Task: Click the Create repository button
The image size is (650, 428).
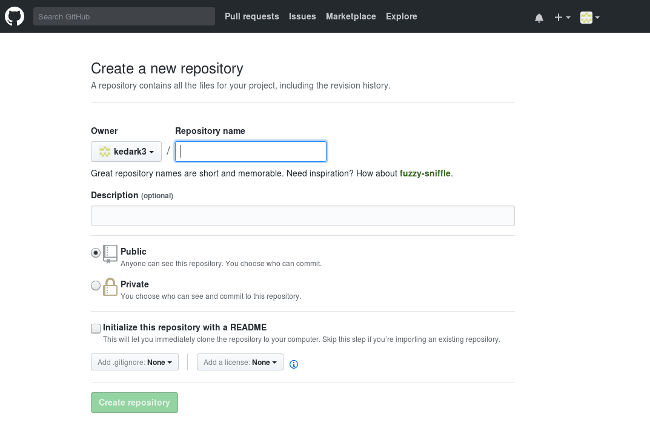Action: pyautogui.click(x=134, y=402)
